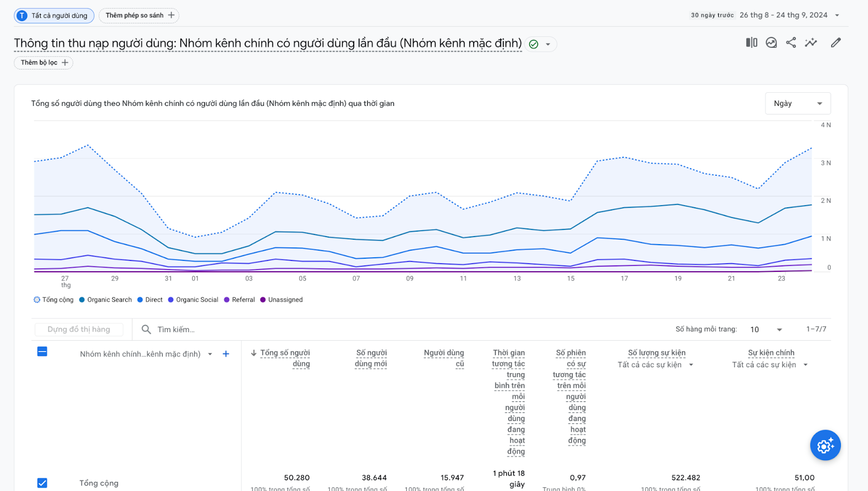Sort by Số phiên có sự tương tác column

[x=570, y=397]
